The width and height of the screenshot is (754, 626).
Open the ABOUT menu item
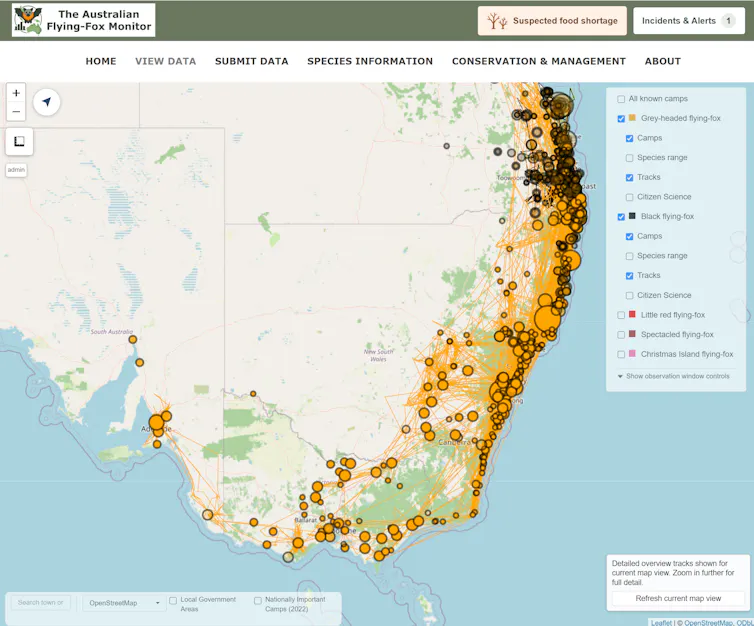click(x=663, y=61)
